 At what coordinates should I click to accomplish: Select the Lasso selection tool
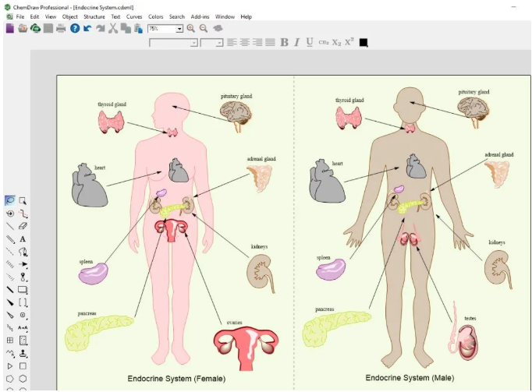(x=10, y=201)
